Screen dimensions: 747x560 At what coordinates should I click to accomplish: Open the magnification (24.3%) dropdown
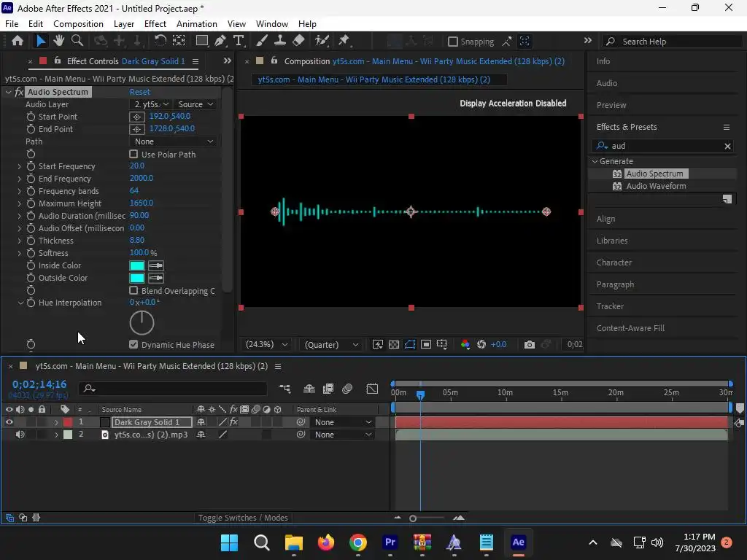(266, 344)
